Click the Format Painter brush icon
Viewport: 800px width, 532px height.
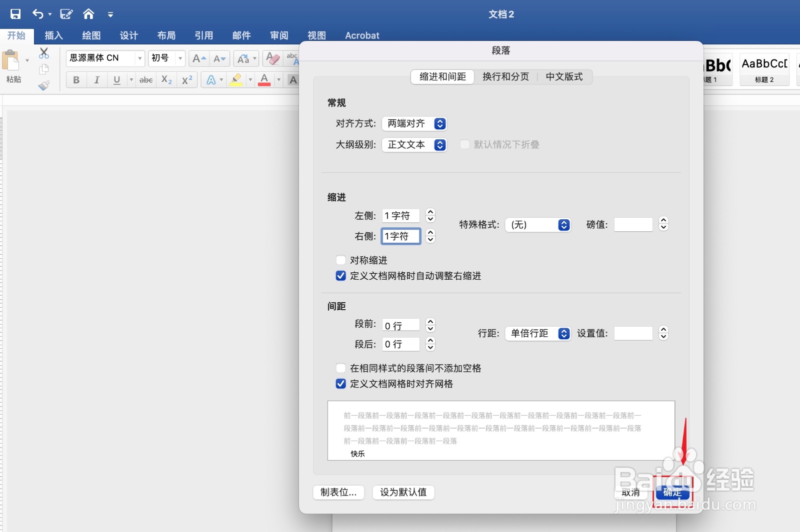(44, 85)
